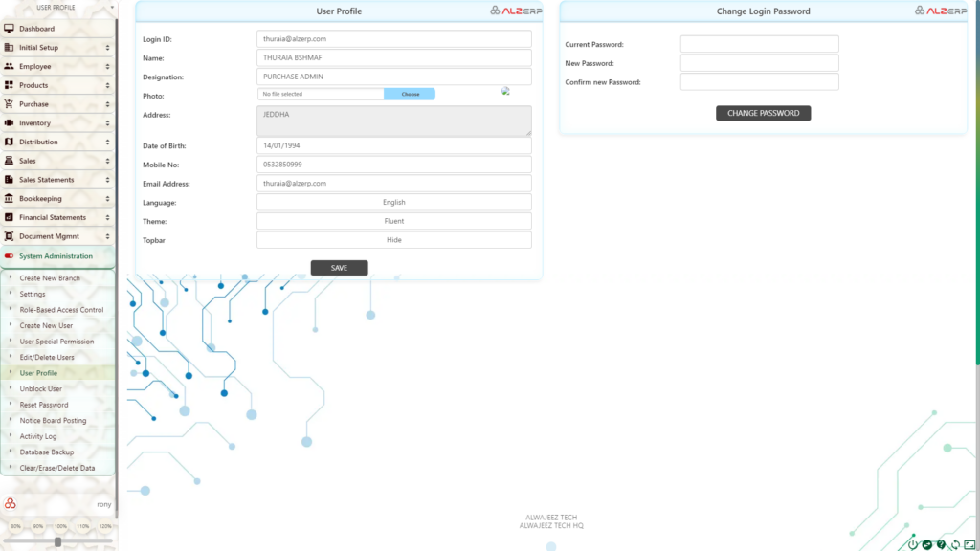Click Choose photo file button

[x=410, y=94]
